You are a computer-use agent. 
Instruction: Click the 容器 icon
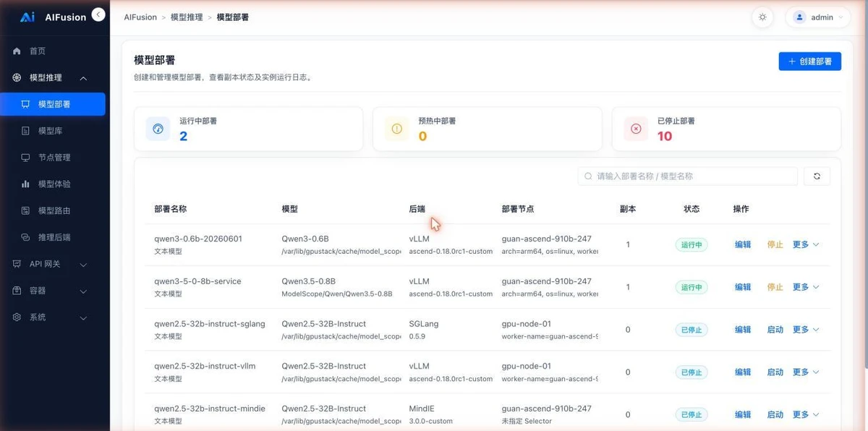17,291
